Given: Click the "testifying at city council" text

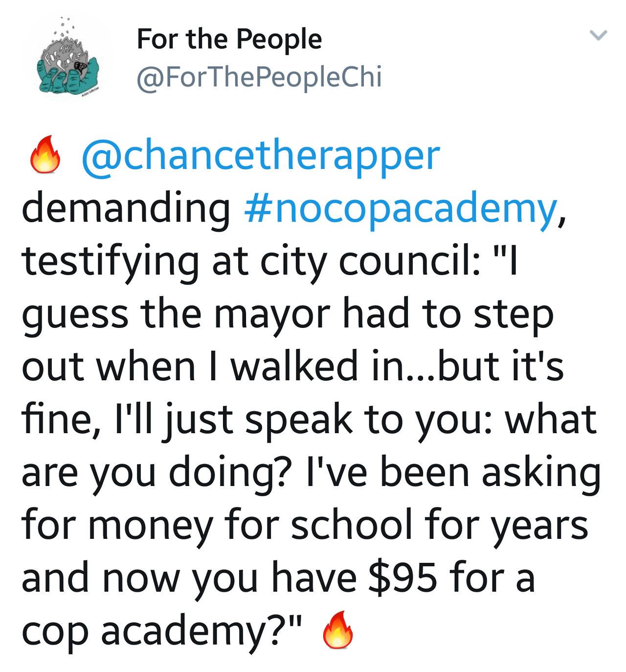Looking at the screenshot, I should [x=250, y=262].
